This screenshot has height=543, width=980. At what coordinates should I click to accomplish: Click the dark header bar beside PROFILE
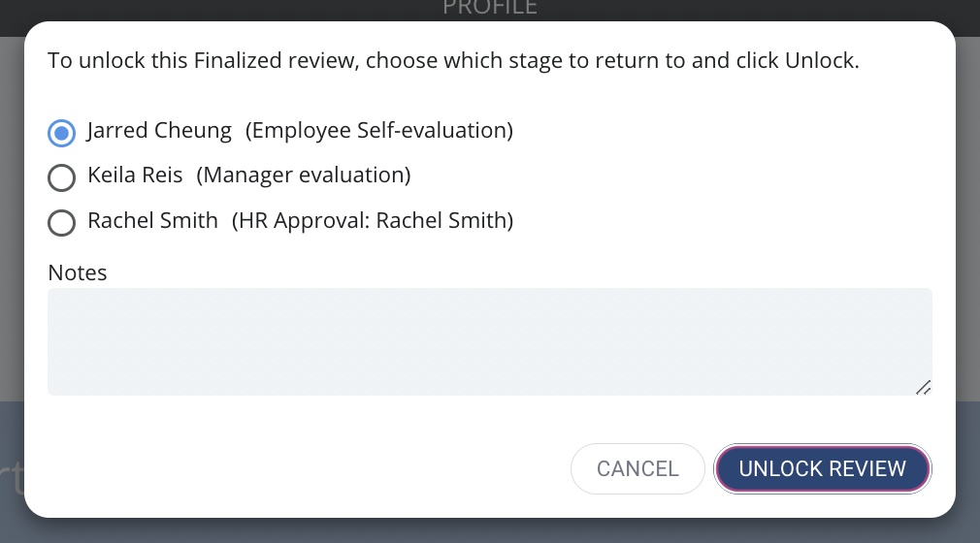pyautogui.click(x=750, y=10)
